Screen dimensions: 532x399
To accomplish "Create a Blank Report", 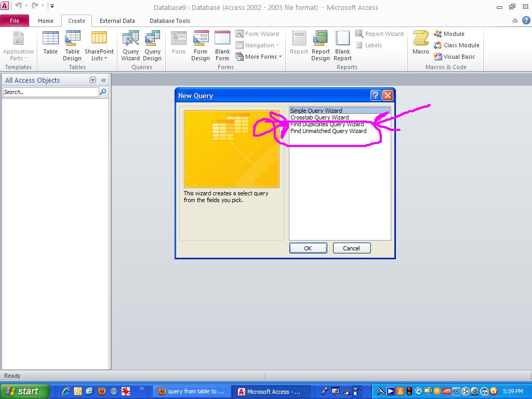I will [x=343, y=46].
